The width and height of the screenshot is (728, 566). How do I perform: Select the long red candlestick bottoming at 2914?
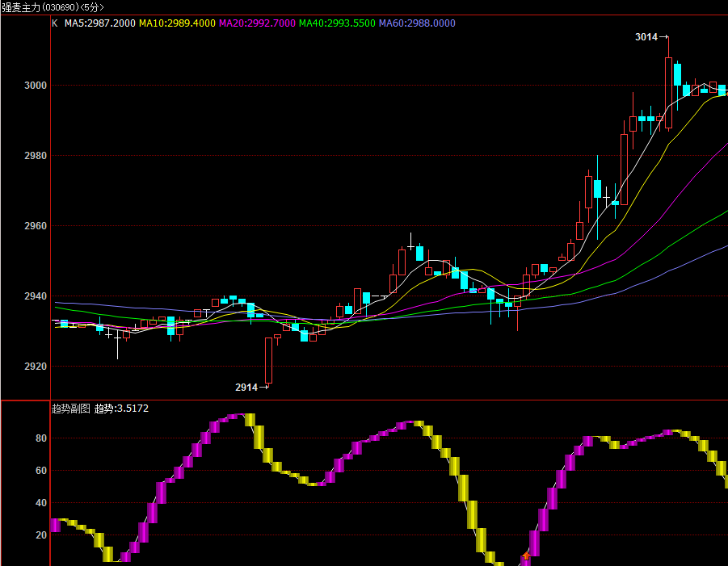pyautogui.click(x=269, y=363)
